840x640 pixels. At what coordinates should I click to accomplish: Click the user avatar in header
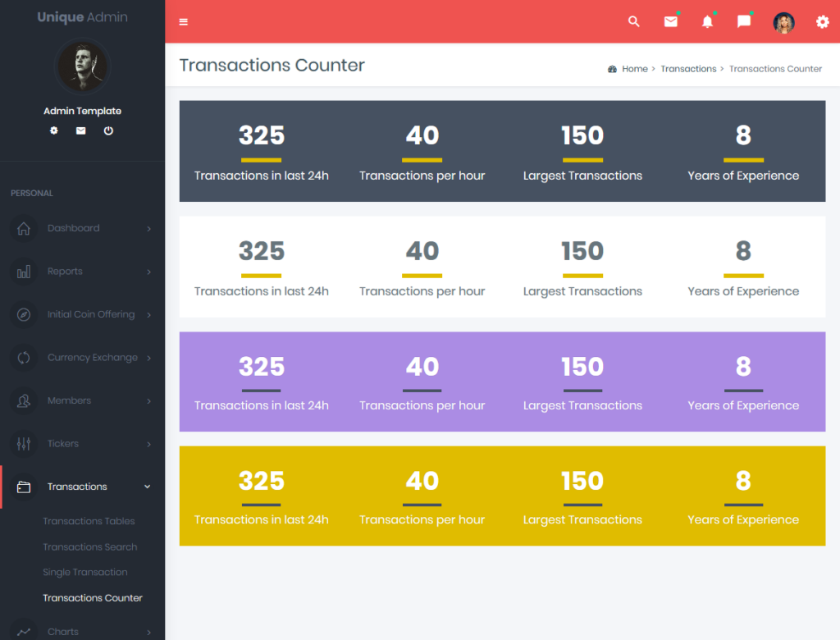click(783, 22)
